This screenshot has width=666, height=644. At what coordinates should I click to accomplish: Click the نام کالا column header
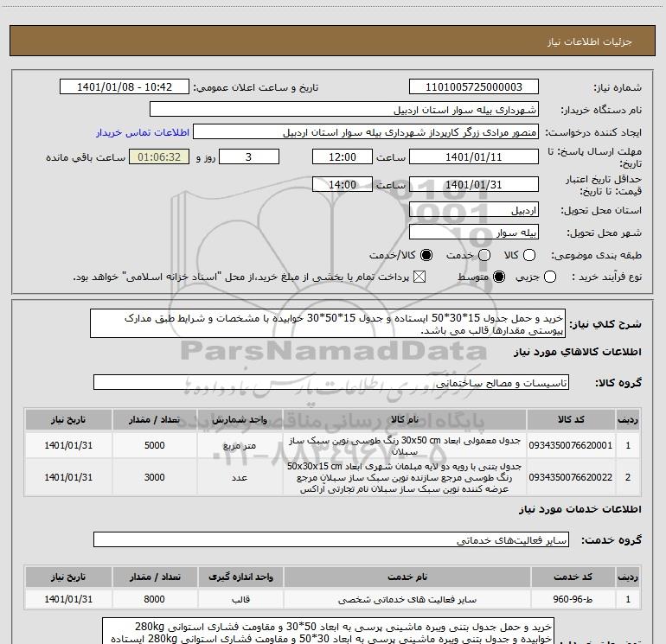[405, 419]
